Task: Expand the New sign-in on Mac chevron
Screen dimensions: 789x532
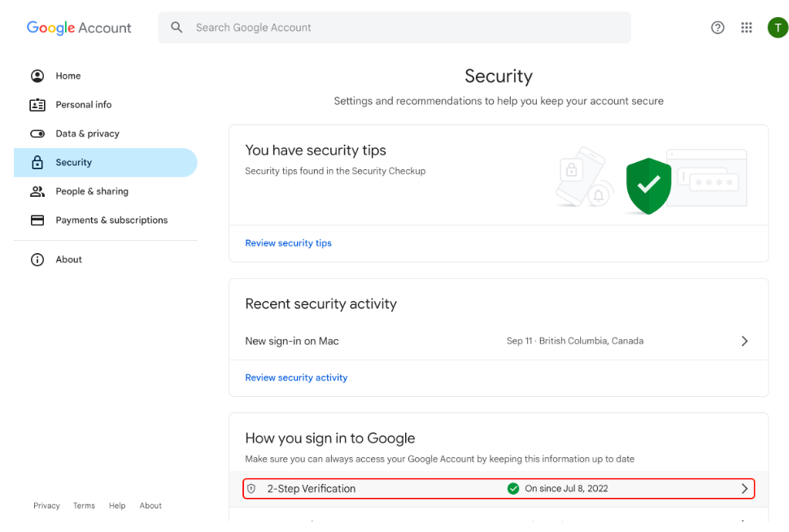Action: click(x=744, y=341)
